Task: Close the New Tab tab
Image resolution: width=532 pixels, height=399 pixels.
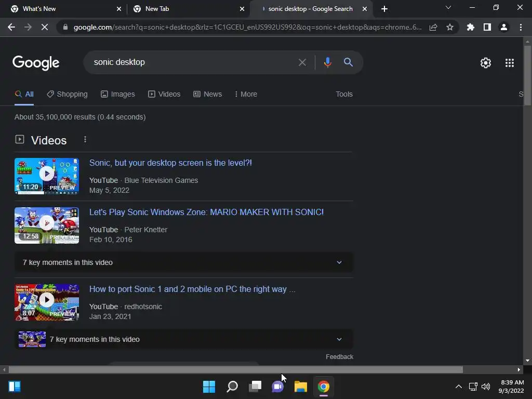Action: [242, 9]
